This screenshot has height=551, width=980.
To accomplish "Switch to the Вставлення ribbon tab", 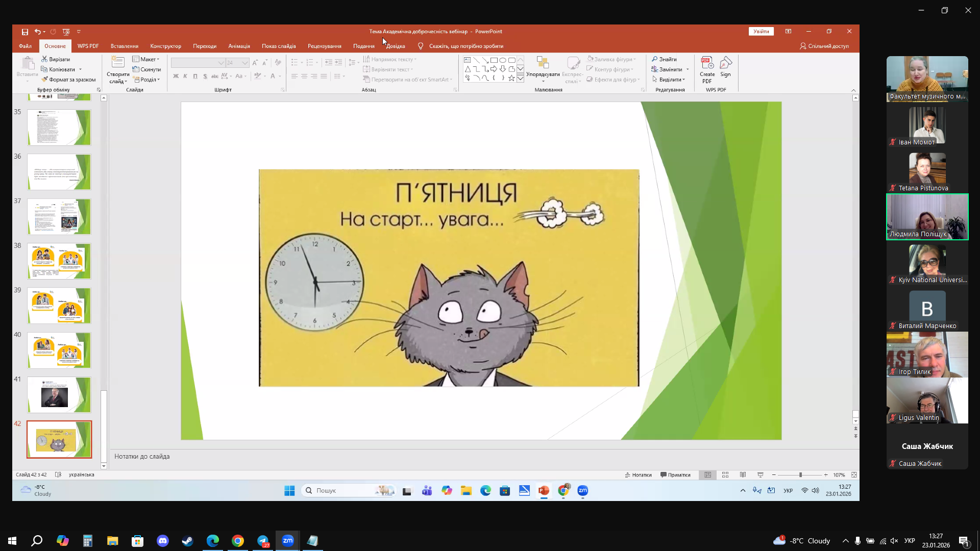I will 125,46.
